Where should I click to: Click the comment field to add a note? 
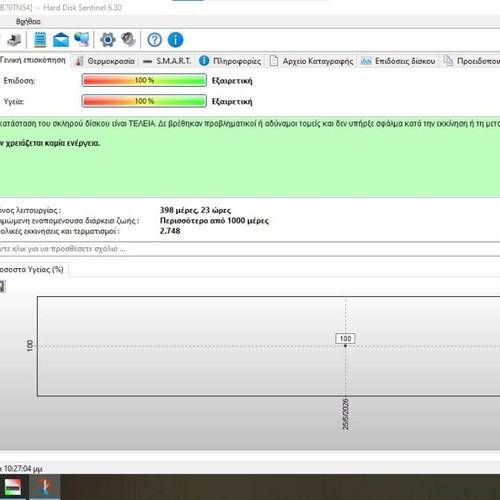[x=250, y=249]
